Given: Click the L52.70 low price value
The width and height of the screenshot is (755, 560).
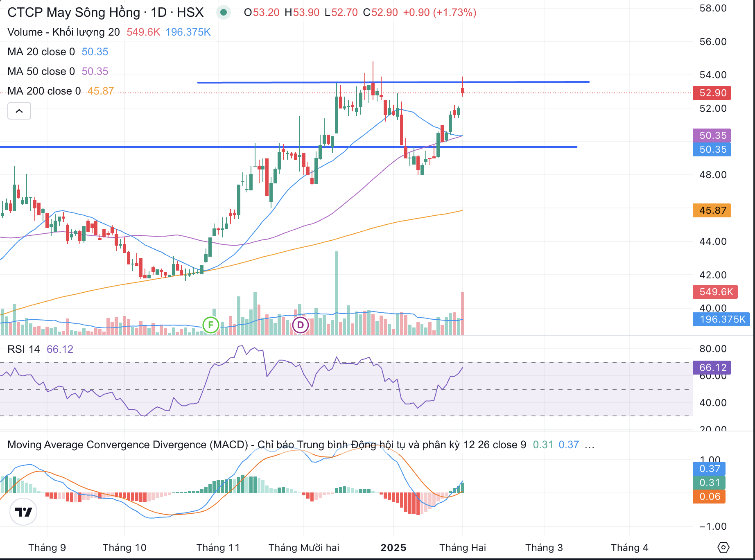Looking at the screenshot, I should click(x=341, y=12).
